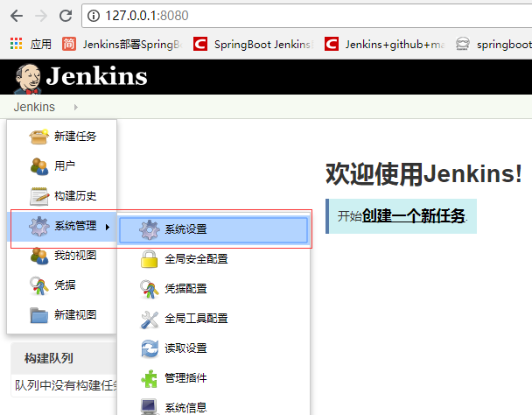Reload the page with refresh icon
Viewport: 532px width, 415px height.
tap(66, 16)
